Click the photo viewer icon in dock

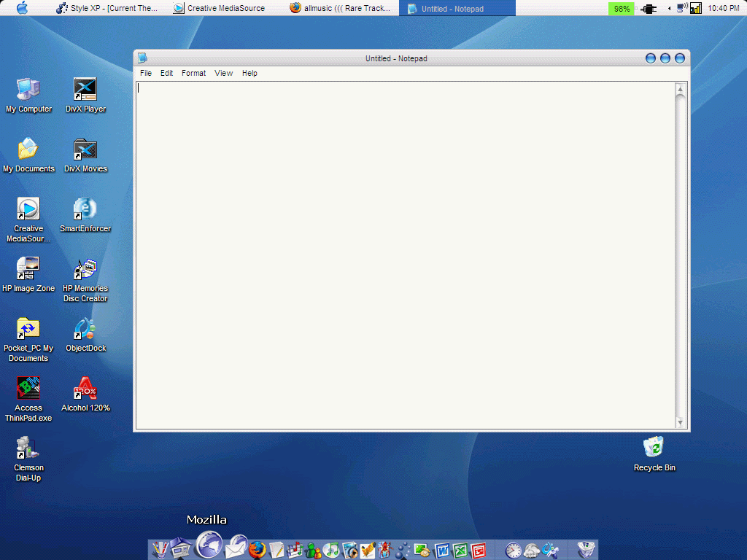[349, 550]
